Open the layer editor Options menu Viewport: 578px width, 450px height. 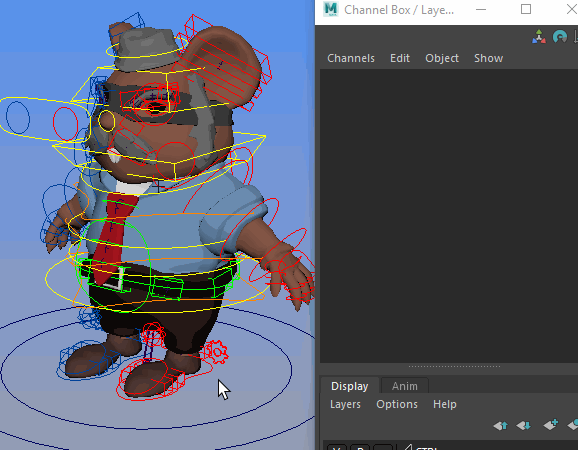(397, 404)
